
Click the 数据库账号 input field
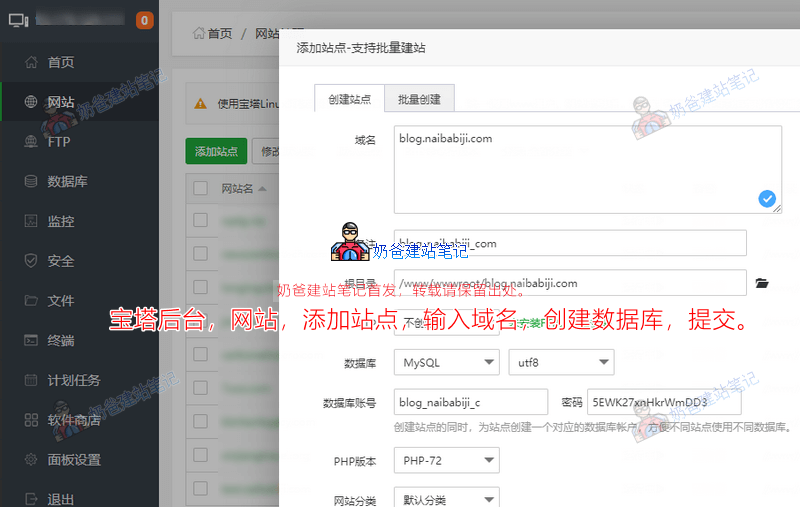tap(470, 402)
